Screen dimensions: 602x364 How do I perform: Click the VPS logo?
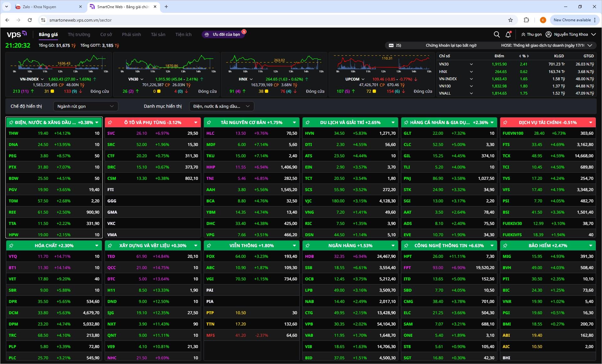pos(17,34)
